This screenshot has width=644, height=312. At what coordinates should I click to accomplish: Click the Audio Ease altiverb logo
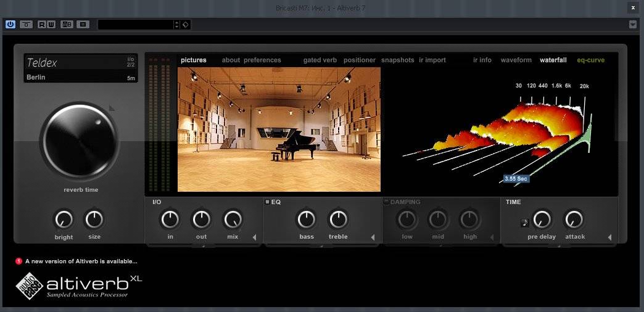[x=78, y=285]
